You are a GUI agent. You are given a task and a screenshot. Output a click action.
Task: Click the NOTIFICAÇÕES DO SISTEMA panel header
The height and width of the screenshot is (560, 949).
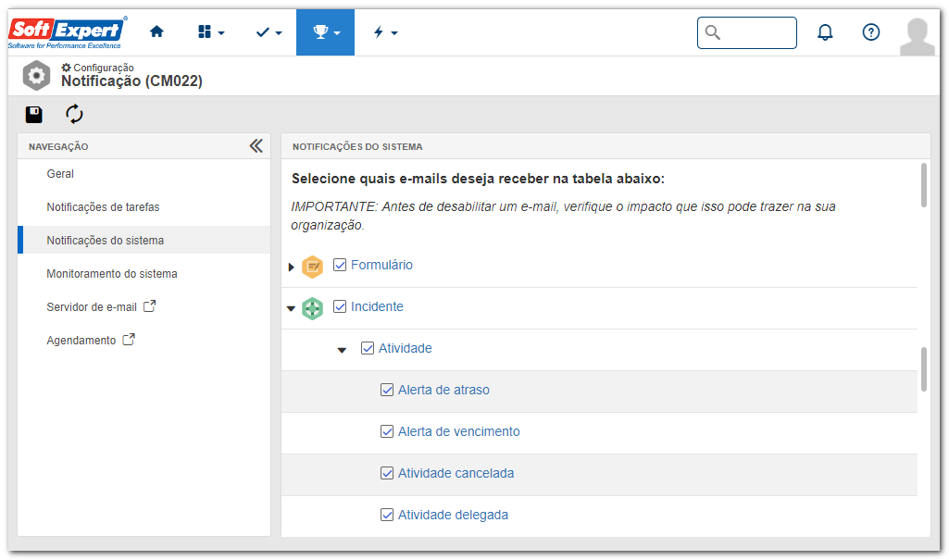click(357, 146)
